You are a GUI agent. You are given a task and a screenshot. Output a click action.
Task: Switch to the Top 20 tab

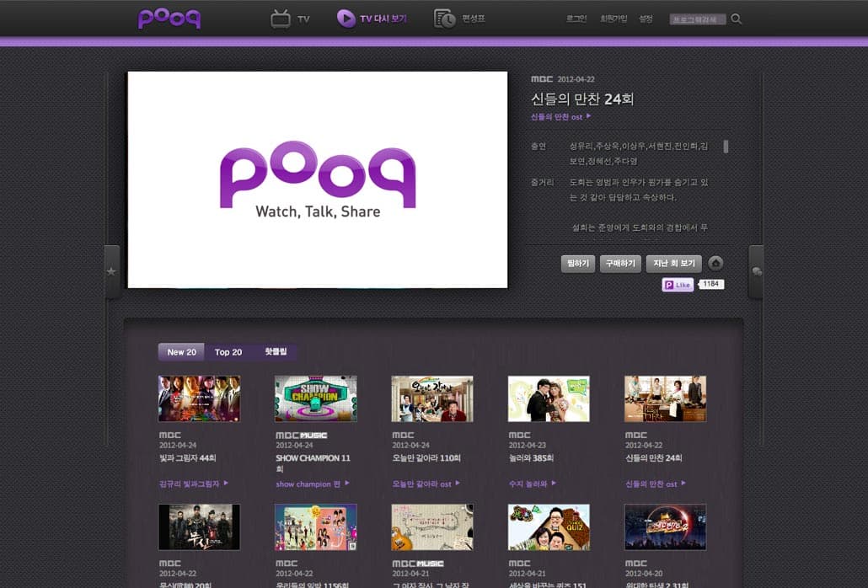pyautogui.click(x=228, y=352)
